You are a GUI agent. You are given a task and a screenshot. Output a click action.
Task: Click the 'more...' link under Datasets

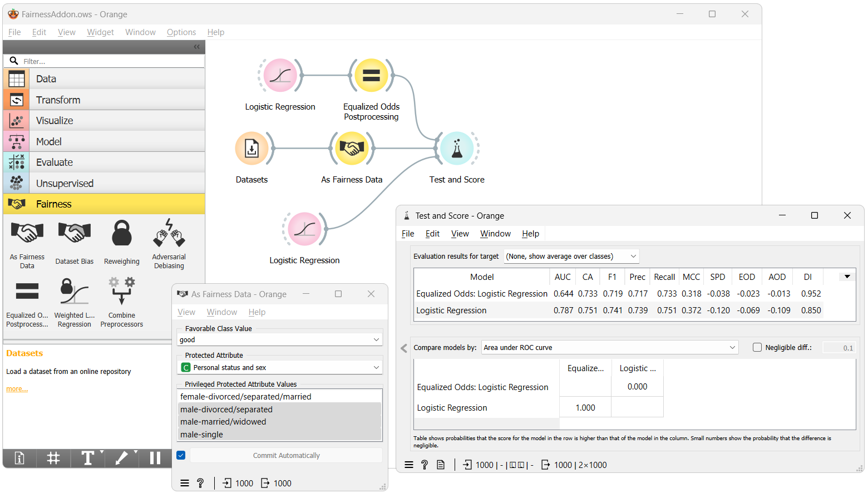17,389
